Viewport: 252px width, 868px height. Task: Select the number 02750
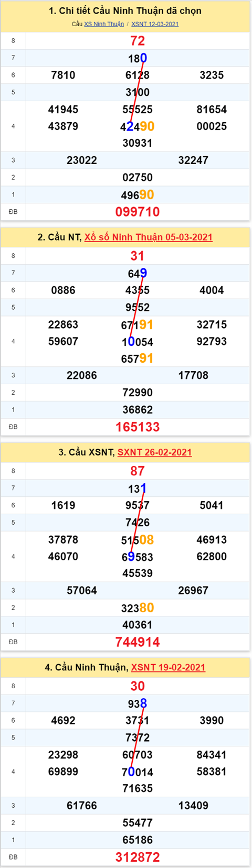[138, 178]
